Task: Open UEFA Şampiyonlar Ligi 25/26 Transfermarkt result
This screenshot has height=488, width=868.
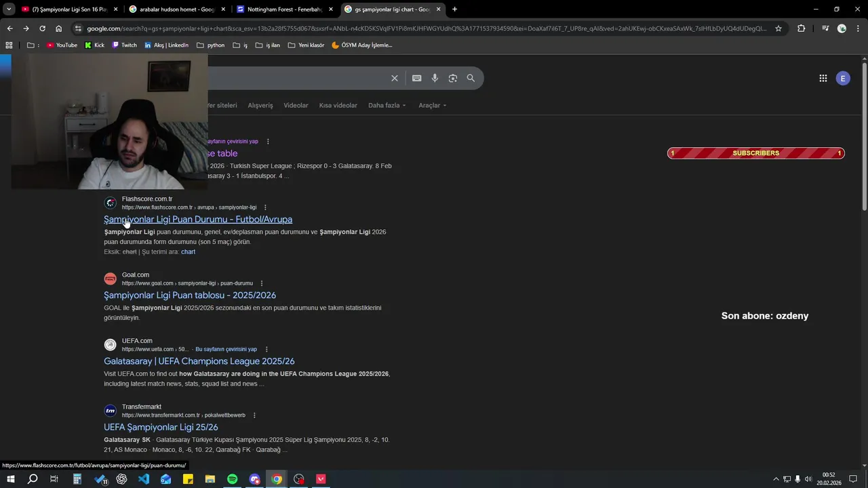Action: 161,427
